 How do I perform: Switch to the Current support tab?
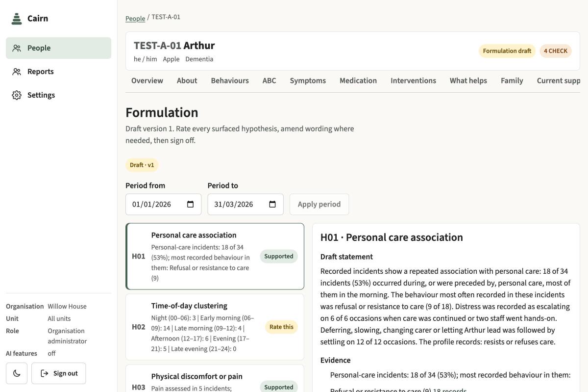pos(558,81)
